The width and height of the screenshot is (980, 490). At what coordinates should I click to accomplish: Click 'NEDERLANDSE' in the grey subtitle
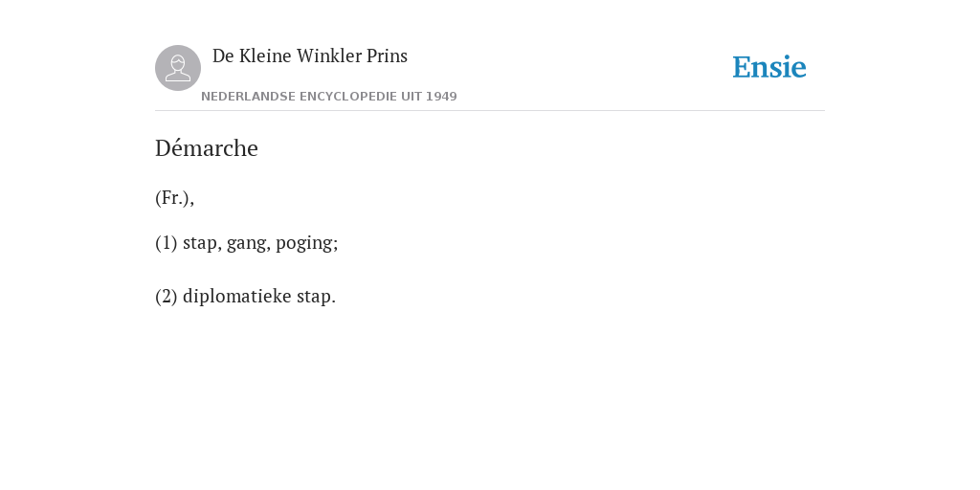248,97
